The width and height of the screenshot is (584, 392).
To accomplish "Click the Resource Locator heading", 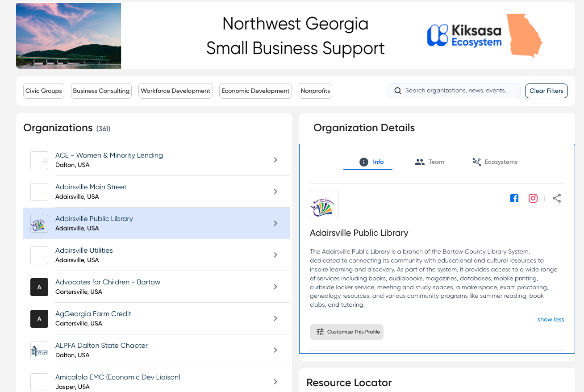I will [x=349, y=383].
